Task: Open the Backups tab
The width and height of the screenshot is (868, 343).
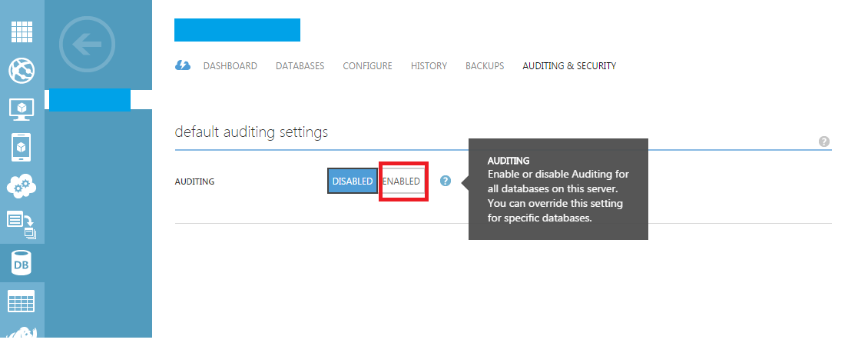Action: [x=485, y=66]
